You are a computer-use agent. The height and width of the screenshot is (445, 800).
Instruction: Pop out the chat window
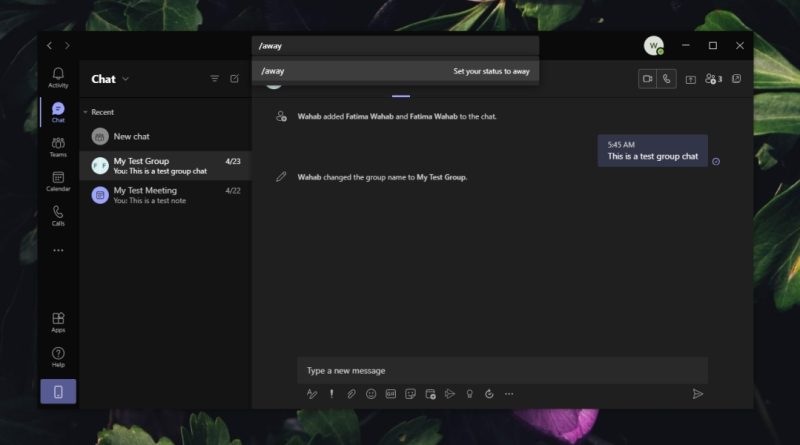(736, 79)
